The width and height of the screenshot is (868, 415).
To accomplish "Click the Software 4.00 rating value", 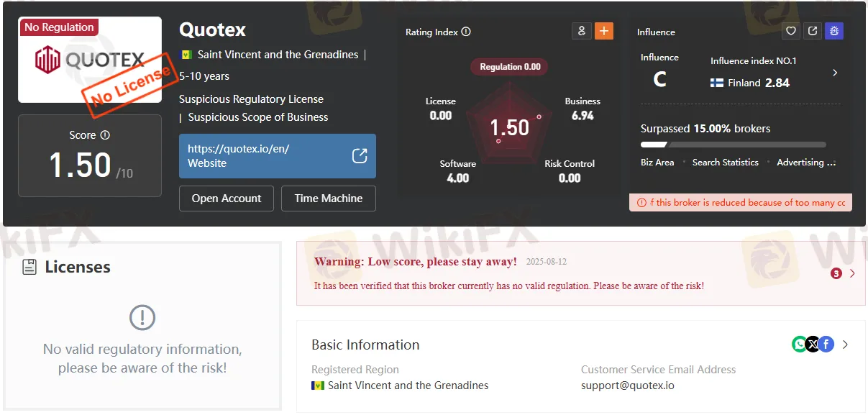I will coord(458,178).
